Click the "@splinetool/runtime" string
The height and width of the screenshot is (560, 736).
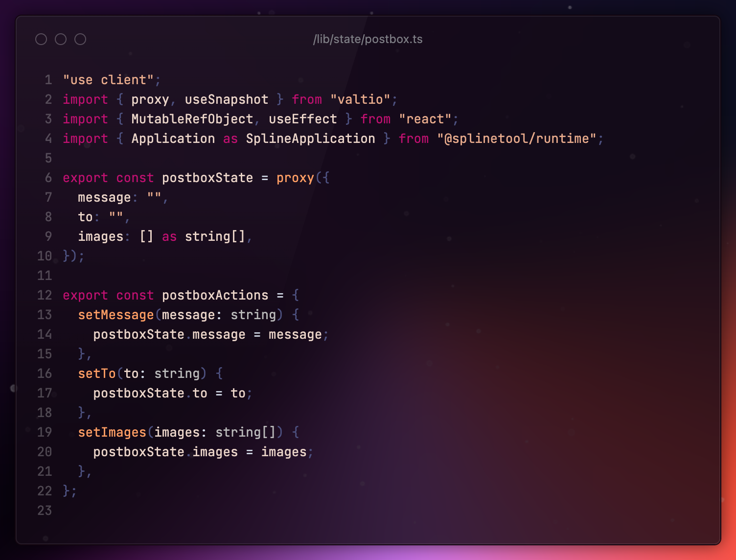(517, 139)
